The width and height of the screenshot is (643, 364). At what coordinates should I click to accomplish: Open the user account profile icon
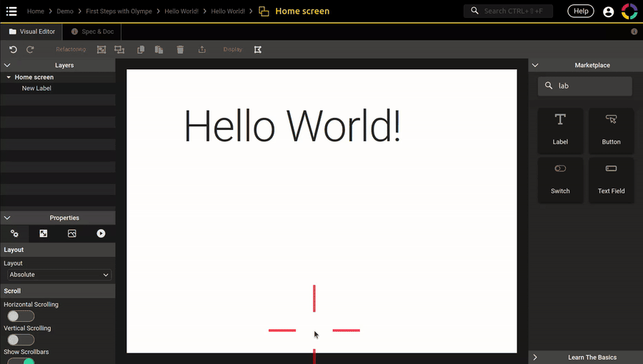click(x=608, y=11)
